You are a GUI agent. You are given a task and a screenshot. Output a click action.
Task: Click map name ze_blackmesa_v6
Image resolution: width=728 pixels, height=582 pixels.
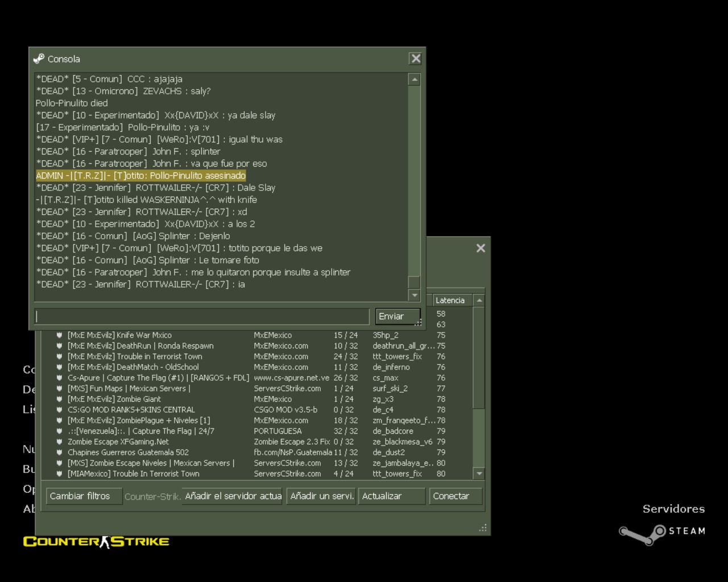403,442
